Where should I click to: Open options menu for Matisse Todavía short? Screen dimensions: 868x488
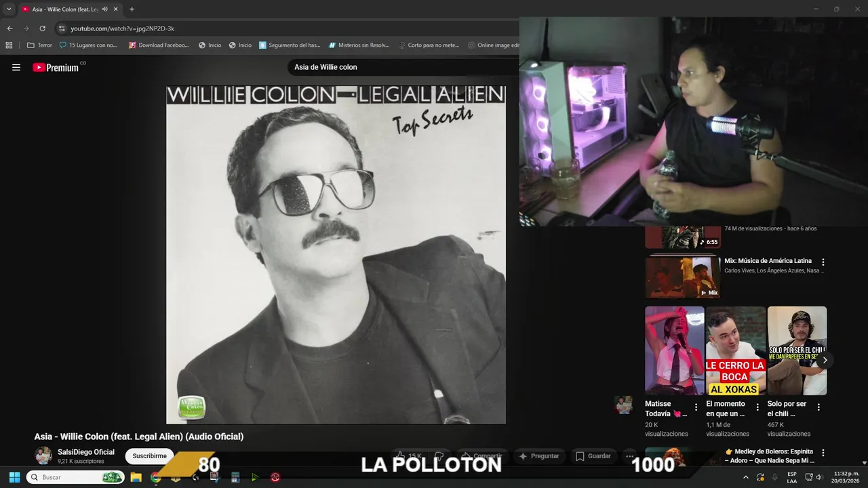pos(696,407)
